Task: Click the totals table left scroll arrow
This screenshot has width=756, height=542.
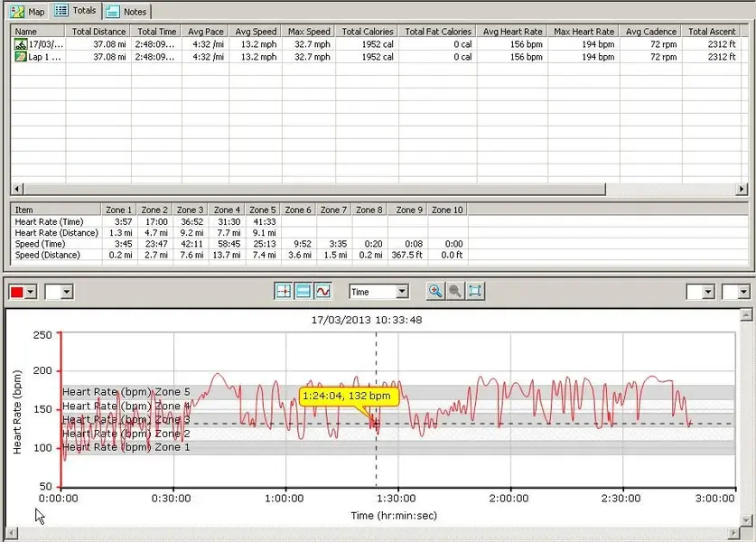Action: (17, 189)
